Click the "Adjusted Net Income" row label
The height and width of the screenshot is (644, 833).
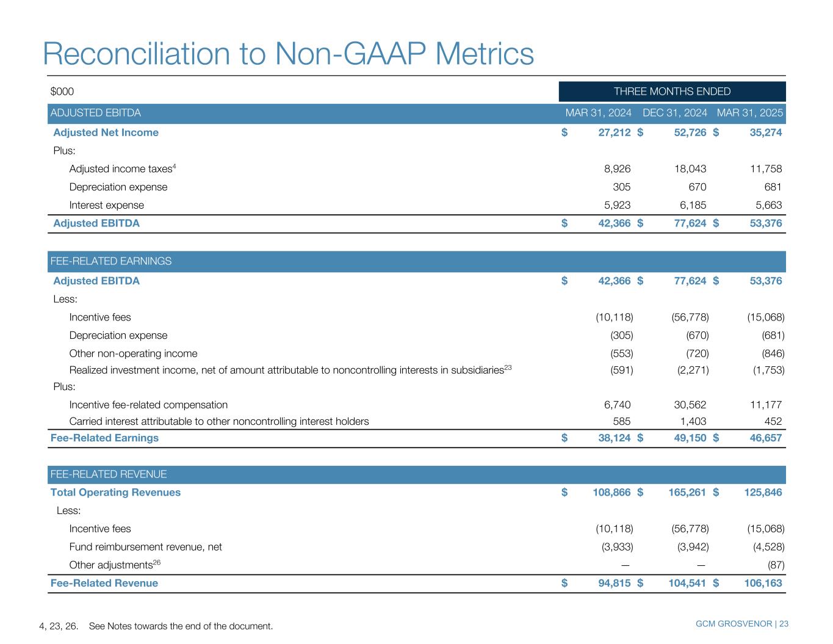pos(106,132)
